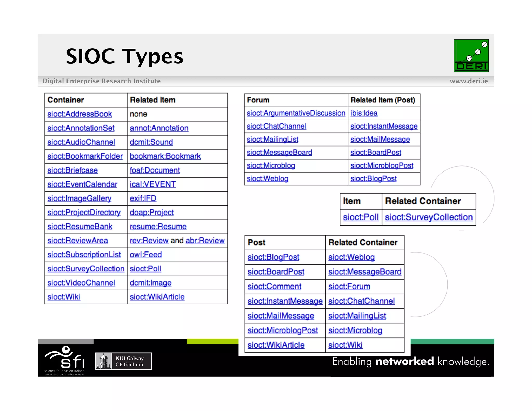Follow sioct:BlogPost in the Forum table
Viewport: 532px width, 411px height.
pos(373,179)
